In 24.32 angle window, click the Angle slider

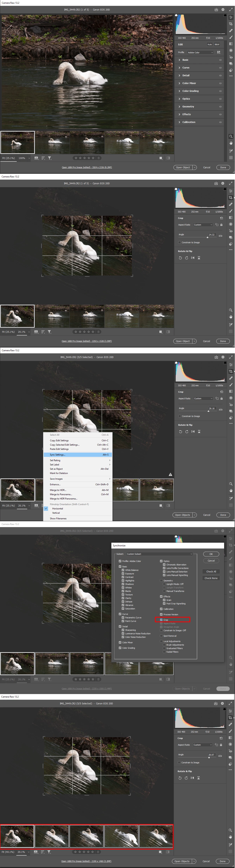point(198,237)
